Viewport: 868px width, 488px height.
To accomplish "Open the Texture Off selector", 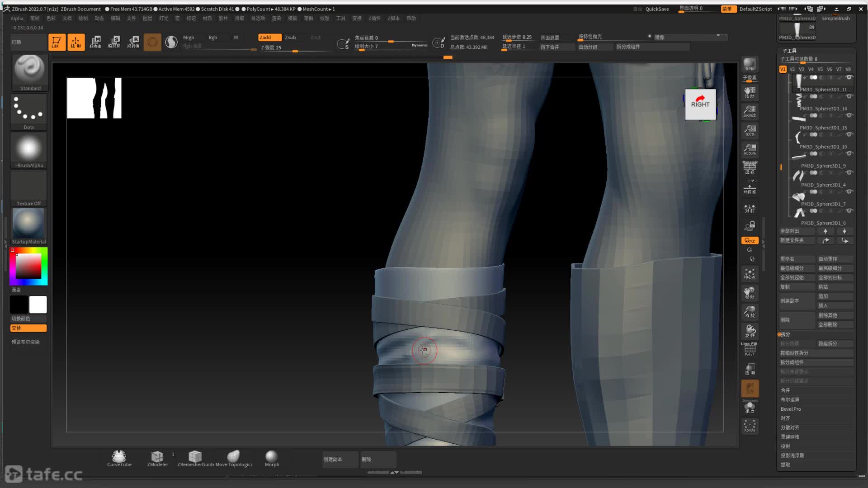I will point(29,188).
